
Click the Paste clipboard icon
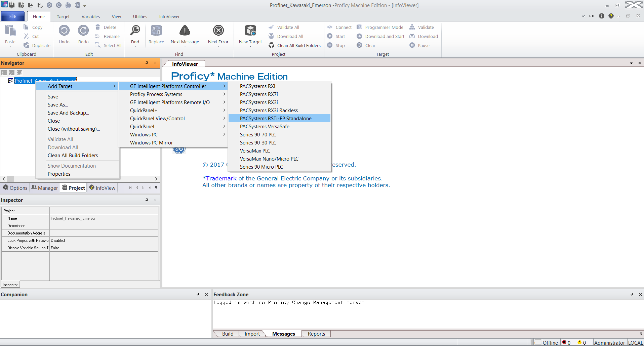click(10, 31)
